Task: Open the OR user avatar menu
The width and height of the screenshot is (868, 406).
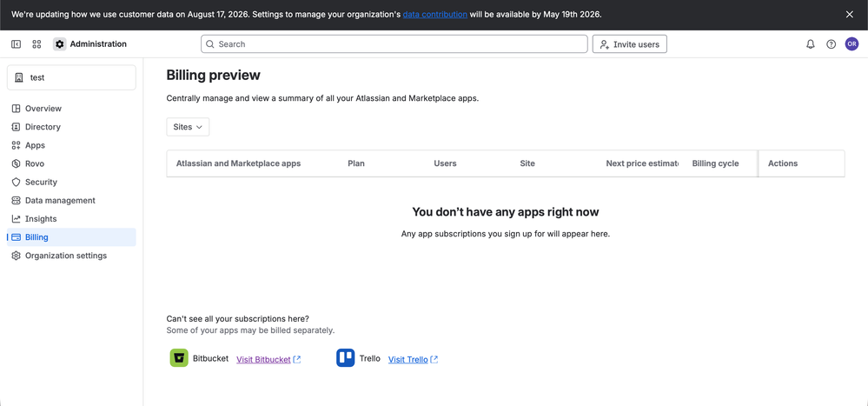Action: pos(851,44)
